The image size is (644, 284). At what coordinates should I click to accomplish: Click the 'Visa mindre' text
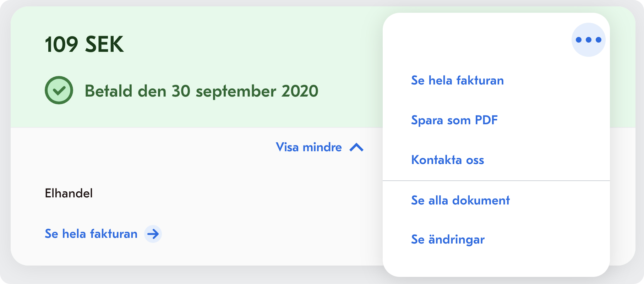click(309, 147)
